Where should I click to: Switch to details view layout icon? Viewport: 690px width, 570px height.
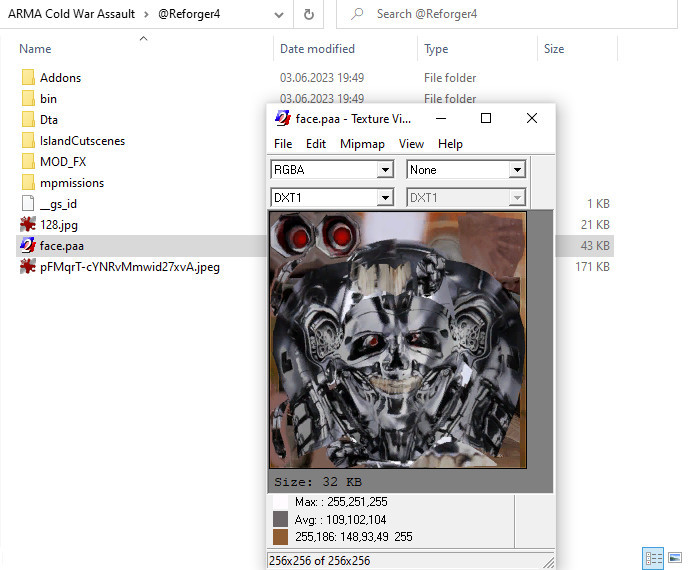point(653,558)
